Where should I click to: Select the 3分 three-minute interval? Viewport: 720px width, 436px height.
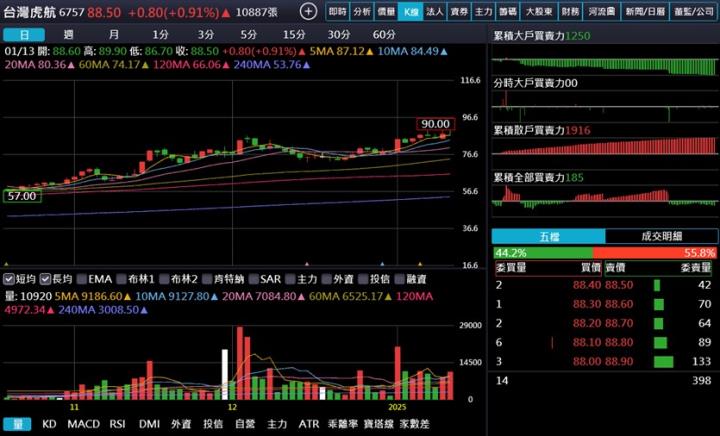point(206,35)
